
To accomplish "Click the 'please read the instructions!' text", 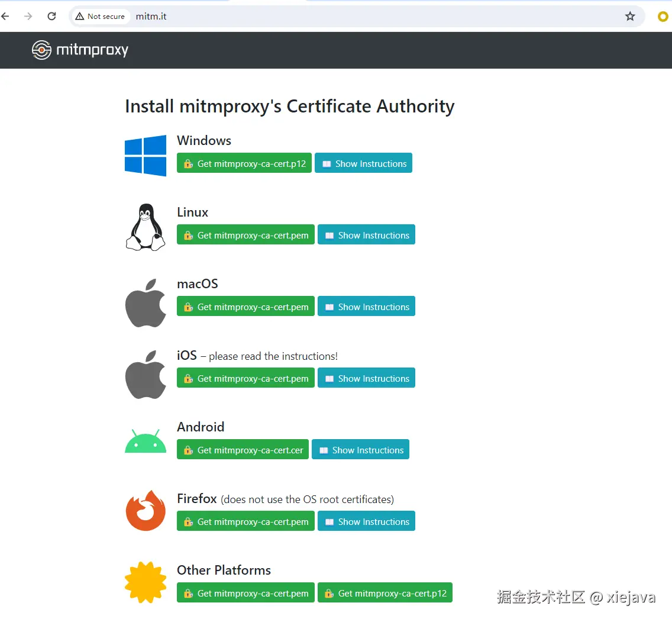I will tap(273, 356).
